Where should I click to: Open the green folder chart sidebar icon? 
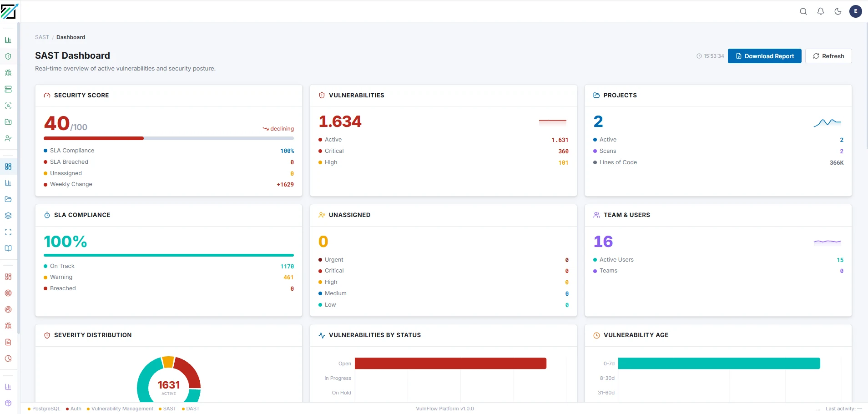tap(8, 122)
